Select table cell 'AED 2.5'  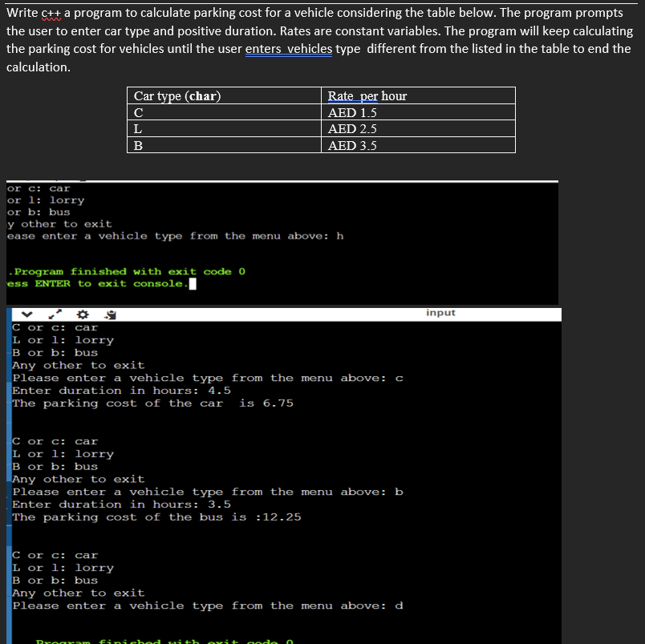click(418, 128)
